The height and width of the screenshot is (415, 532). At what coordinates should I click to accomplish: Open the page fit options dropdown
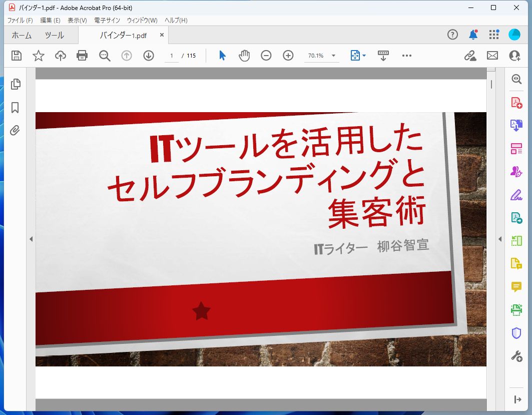[364, 56]
